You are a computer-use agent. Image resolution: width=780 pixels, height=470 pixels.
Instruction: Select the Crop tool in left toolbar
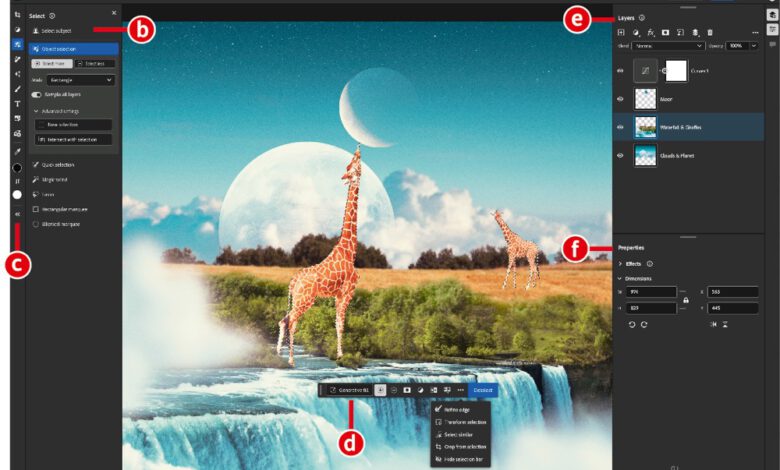coord(17,15)
